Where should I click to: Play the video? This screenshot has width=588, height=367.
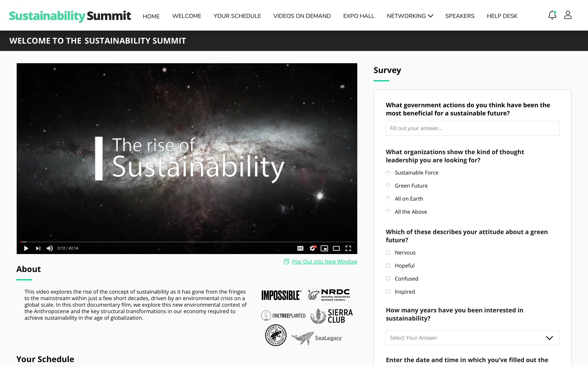(x=26, y=248)
